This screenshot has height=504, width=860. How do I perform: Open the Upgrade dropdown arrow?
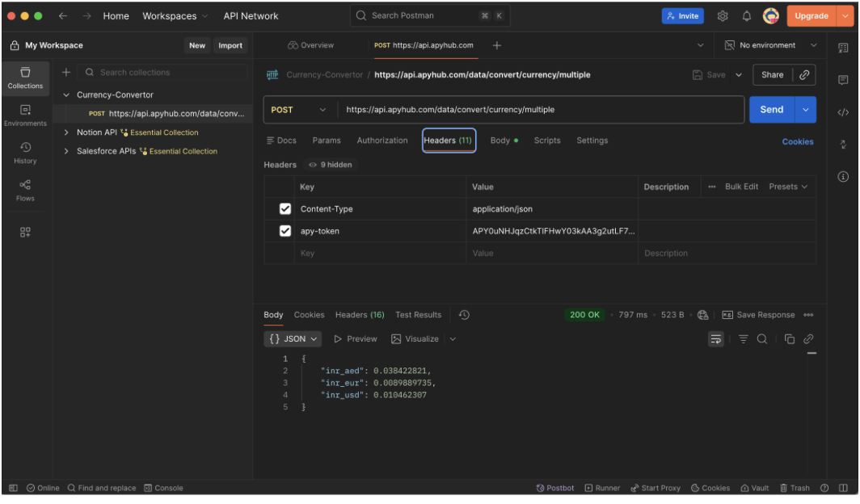pyautogui.click(x=845, y=16)
